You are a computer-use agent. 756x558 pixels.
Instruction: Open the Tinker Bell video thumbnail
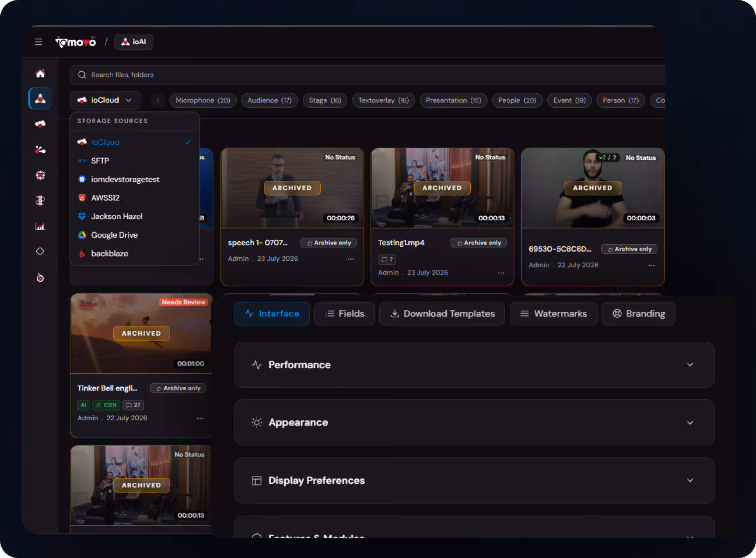(x=141, y=333)
